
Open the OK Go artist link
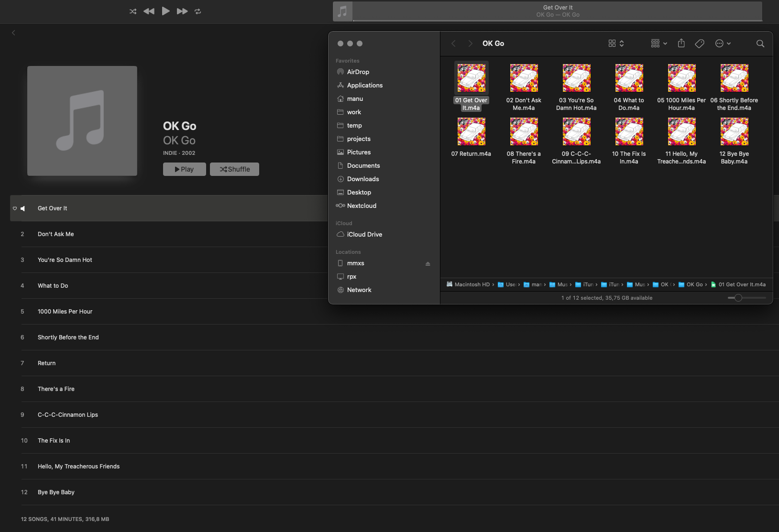(x=179, y=141)
